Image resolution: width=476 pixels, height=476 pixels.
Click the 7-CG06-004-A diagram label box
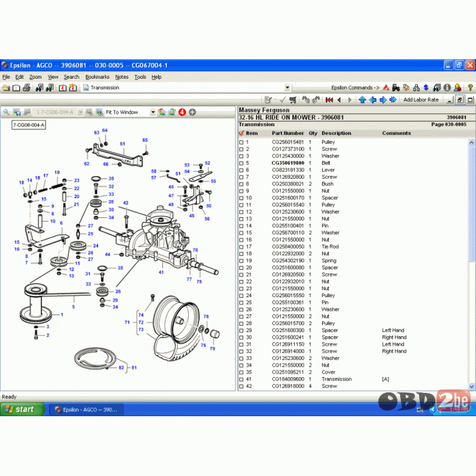[29, 124]
